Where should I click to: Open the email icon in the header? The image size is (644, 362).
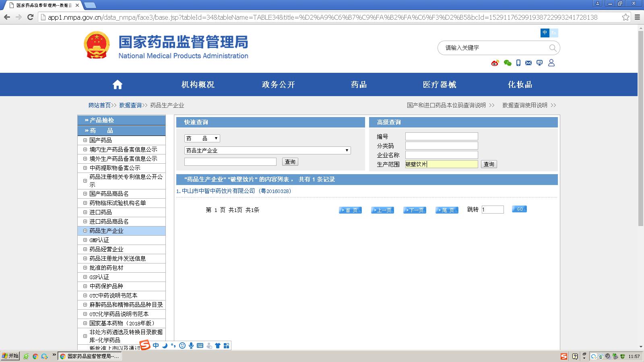pos(528,63)
